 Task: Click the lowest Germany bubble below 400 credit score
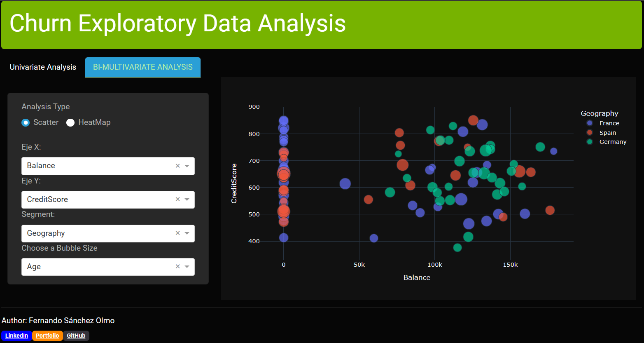click(x=457, y=248)
